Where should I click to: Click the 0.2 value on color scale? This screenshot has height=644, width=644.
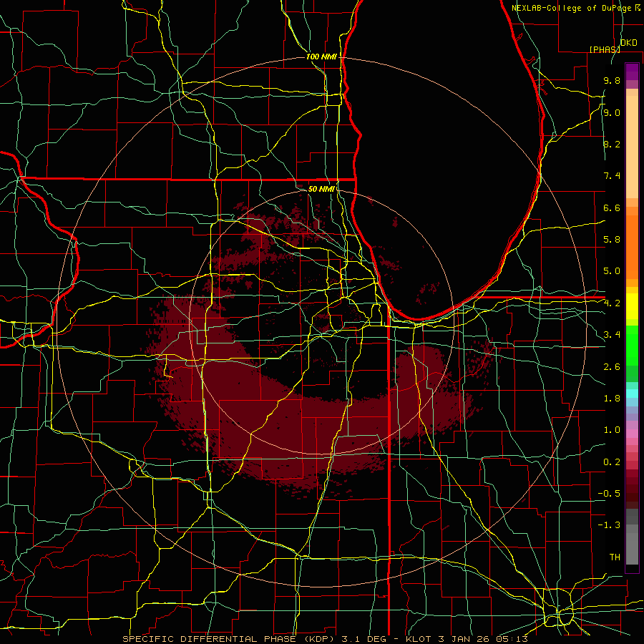(x=612, y=462)
